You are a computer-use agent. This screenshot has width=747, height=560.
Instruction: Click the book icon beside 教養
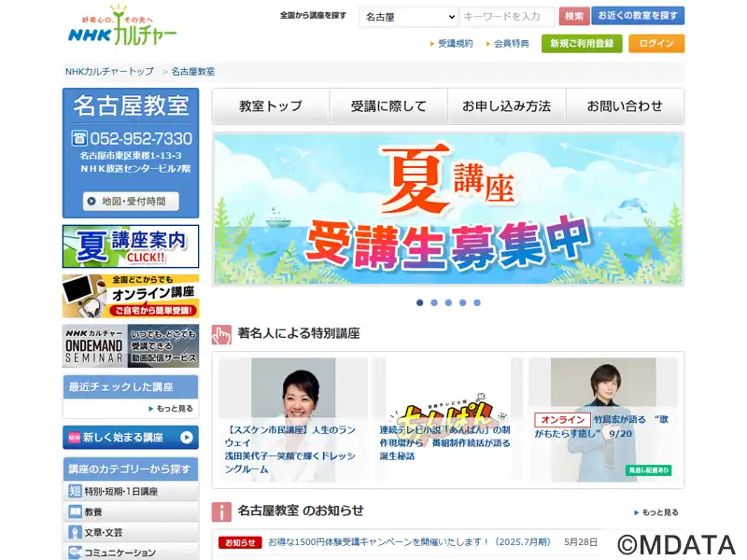click(75, 511)
